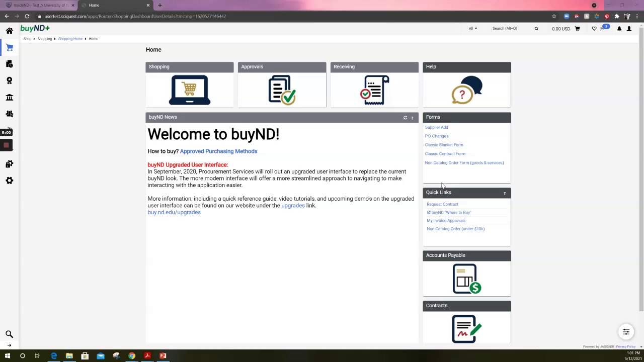
Task: Open the Home icon in left sidebar
Action: pyautogui.click(x=9, y=31)
